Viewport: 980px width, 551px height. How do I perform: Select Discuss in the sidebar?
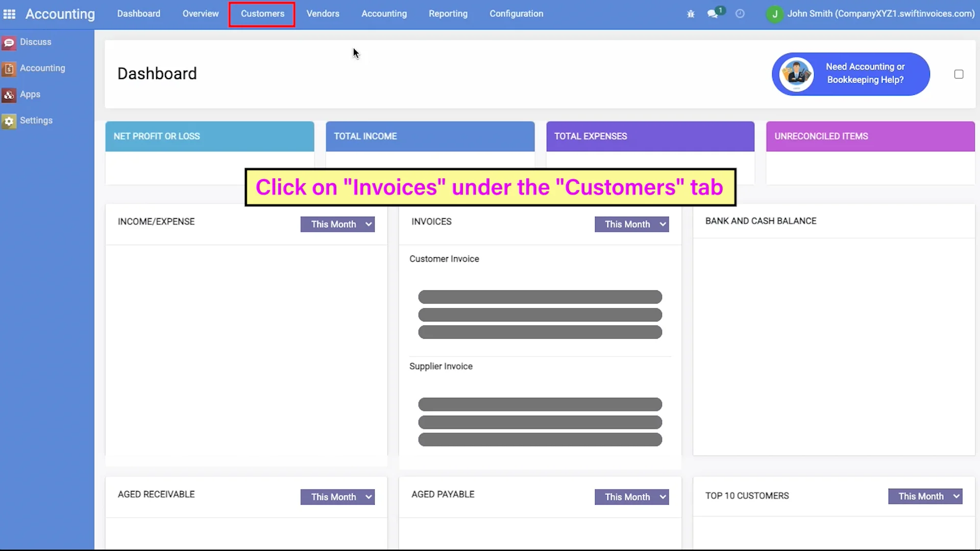click(34, 42)
